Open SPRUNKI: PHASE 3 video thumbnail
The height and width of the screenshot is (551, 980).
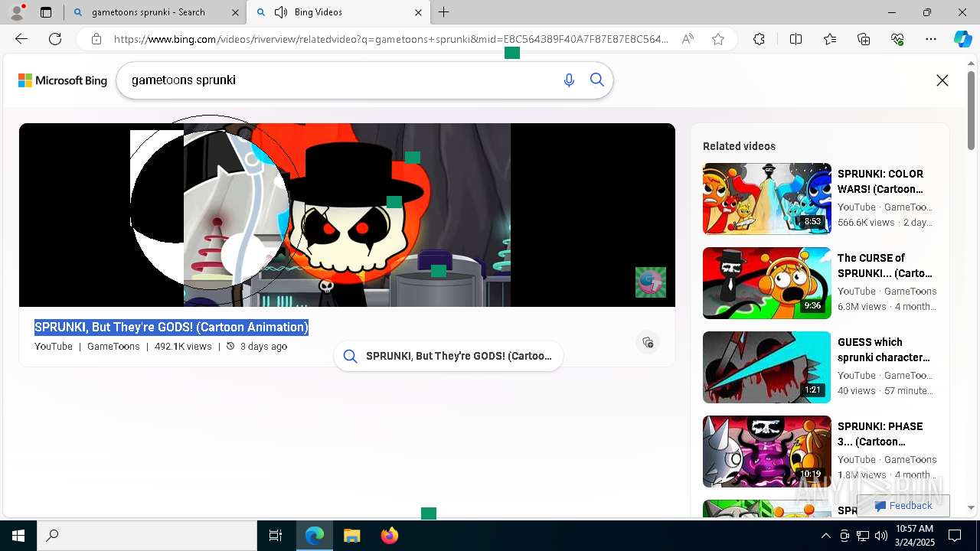(767, 452)
